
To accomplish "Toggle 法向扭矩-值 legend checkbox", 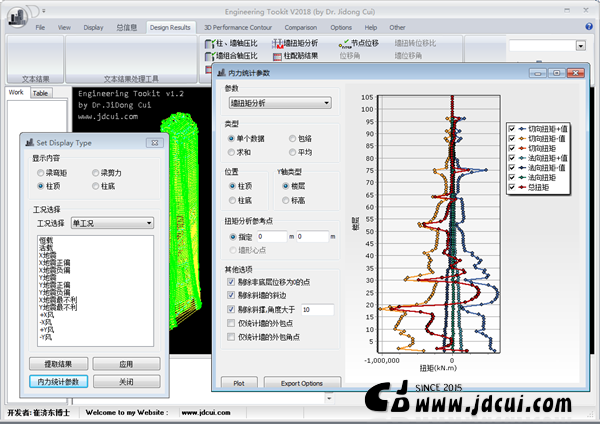I will click(512, 168).
